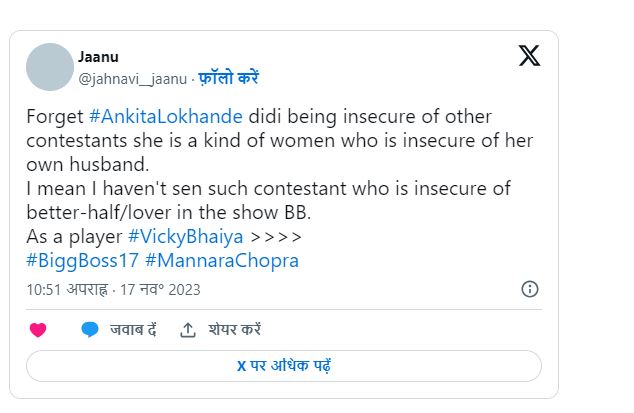Screen dimensions: 634x413
Task: Open the #MannaraChopra hashtag
Action: point(222,261)
